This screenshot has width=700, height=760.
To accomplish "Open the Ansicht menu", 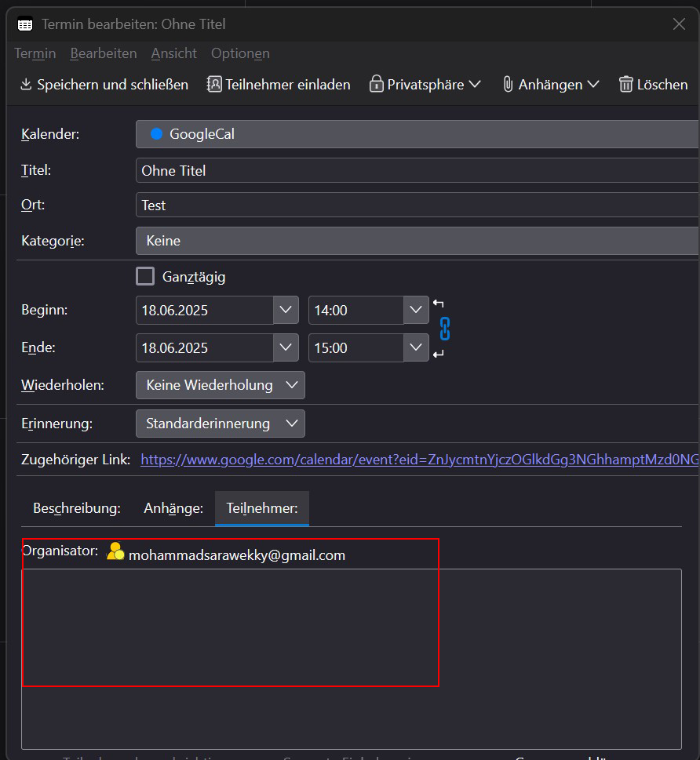I will point(173,53).
